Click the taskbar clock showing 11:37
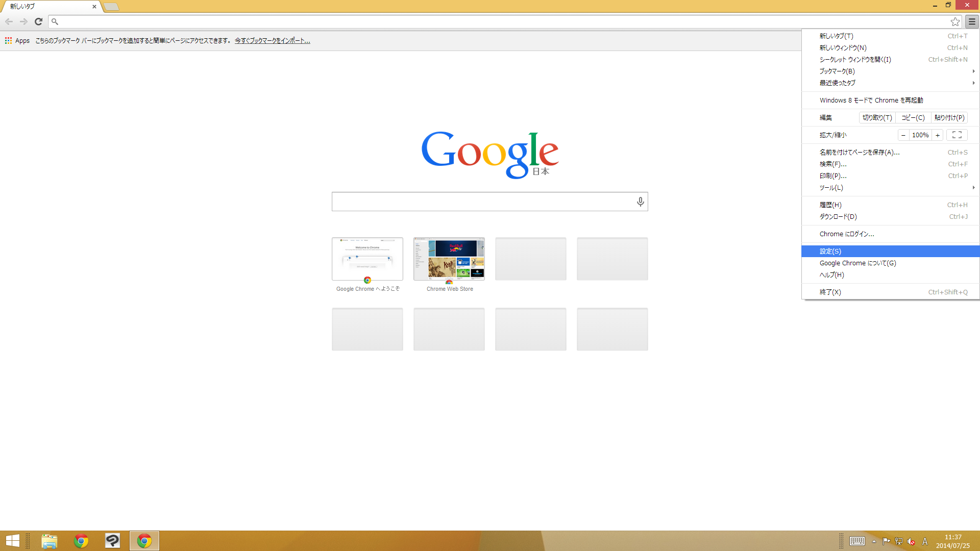 (952, 541)
